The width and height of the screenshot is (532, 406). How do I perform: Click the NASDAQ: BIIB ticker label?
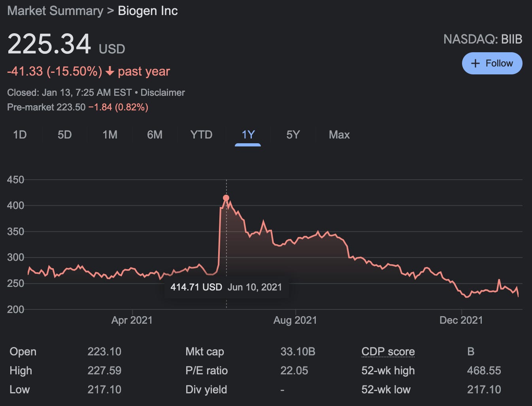(x=483, y=39)
